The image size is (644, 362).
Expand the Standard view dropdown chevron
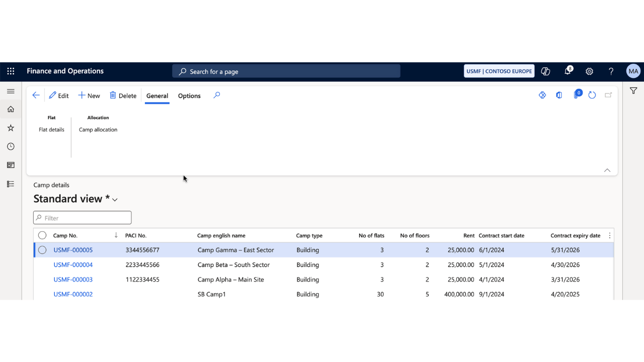pos(115,200)
